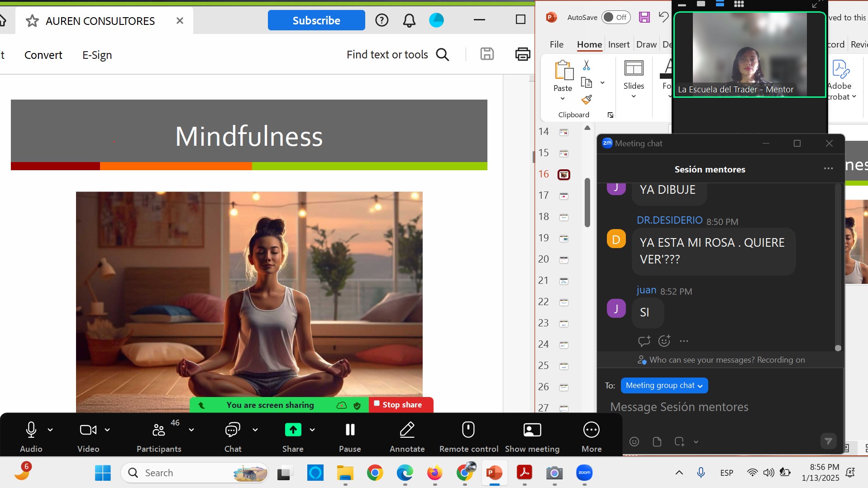Click the Format Painter brush icon
This screenshot has width=868, height=488.
587,99
